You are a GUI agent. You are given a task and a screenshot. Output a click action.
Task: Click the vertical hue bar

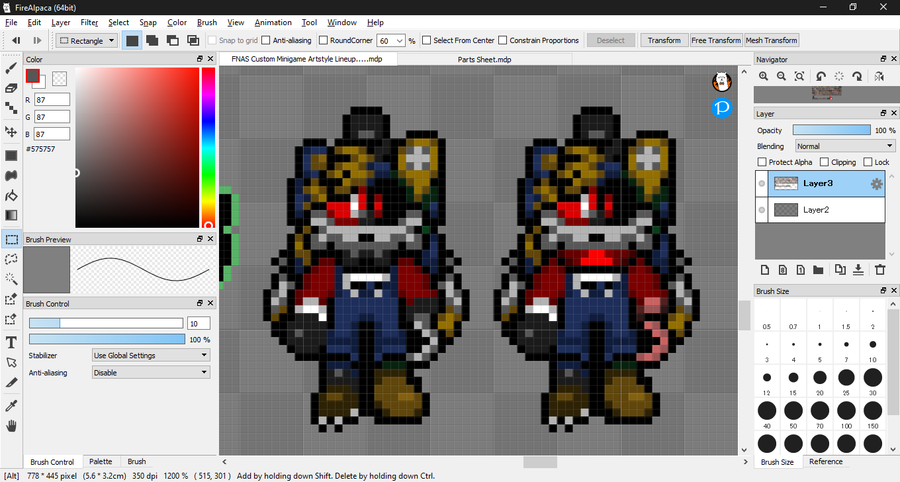coord(208,147)
